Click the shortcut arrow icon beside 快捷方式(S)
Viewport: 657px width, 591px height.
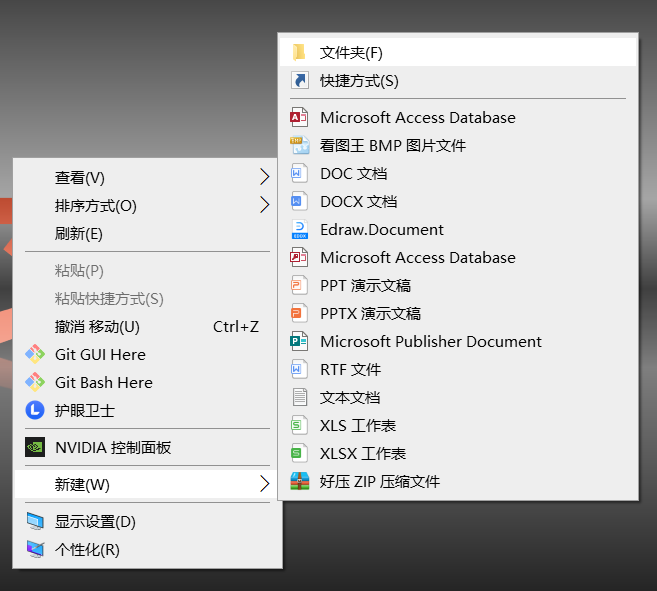click(298, 81)
